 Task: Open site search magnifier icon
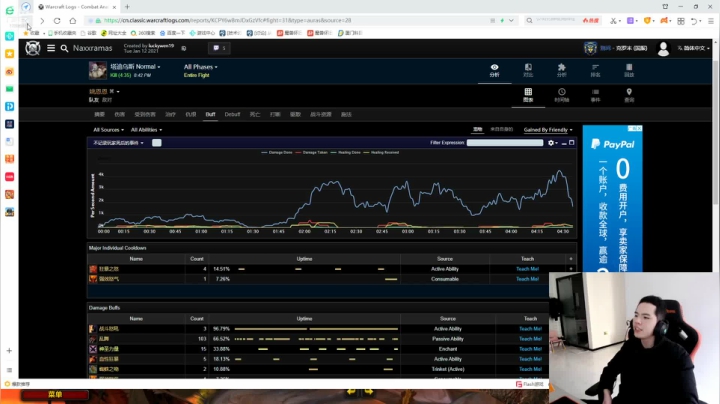tap(64, 48)
